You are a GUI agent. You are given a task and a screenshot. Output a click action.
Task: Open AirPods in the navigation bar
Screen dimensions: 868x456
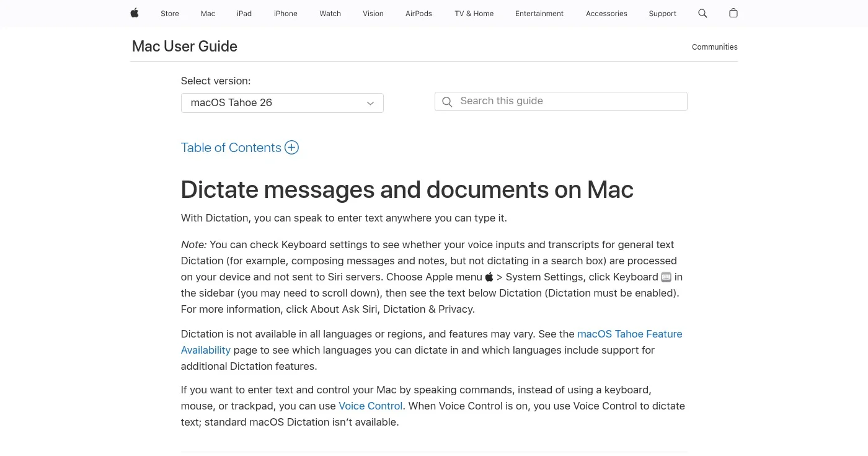point(418,14)
